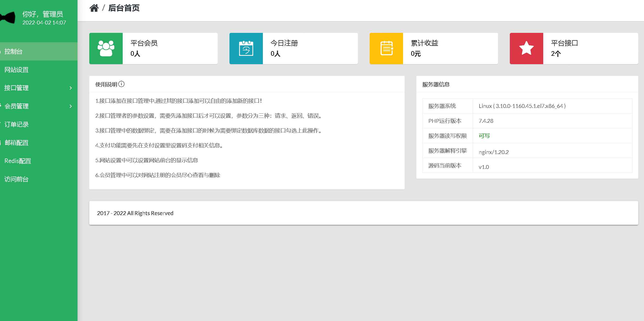644x321 pixels.
Task: Click the teal calendar icon on 今日注册 card
Action: pyautogui.click(x=246, y=48)
